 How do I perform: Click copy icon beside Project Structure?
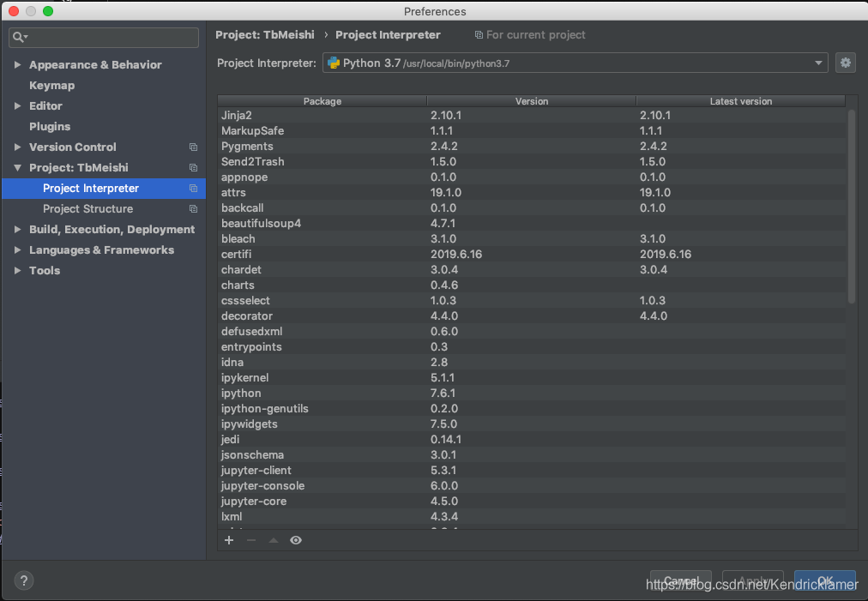193,208
